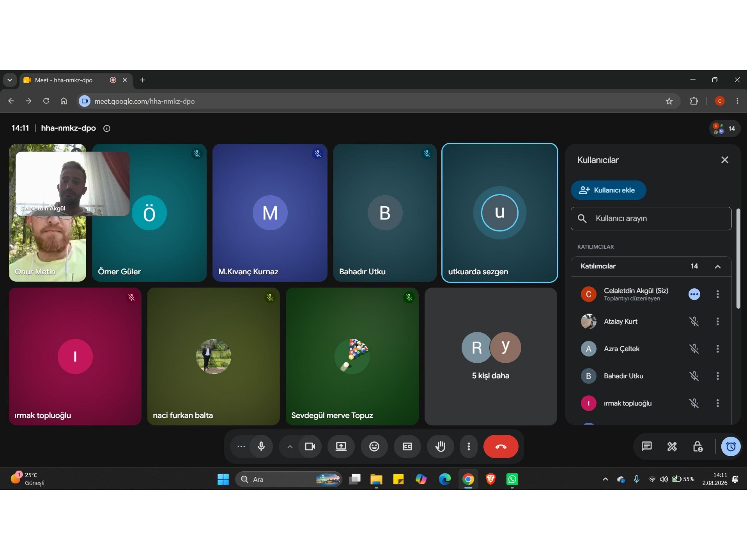Open the three-dot menu left of microphone
Screen dimensions: 747x560
pos(241,446)
